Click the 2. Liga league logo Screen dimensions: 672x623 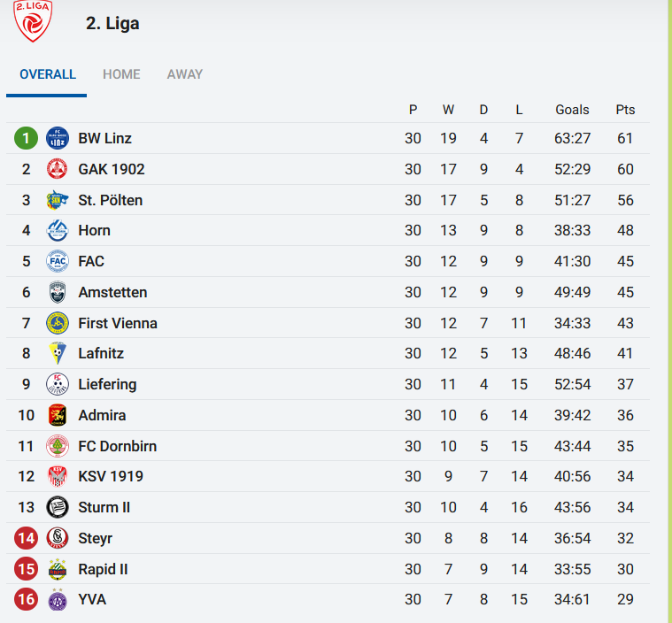pyautogui.click(x=34, y=20)
